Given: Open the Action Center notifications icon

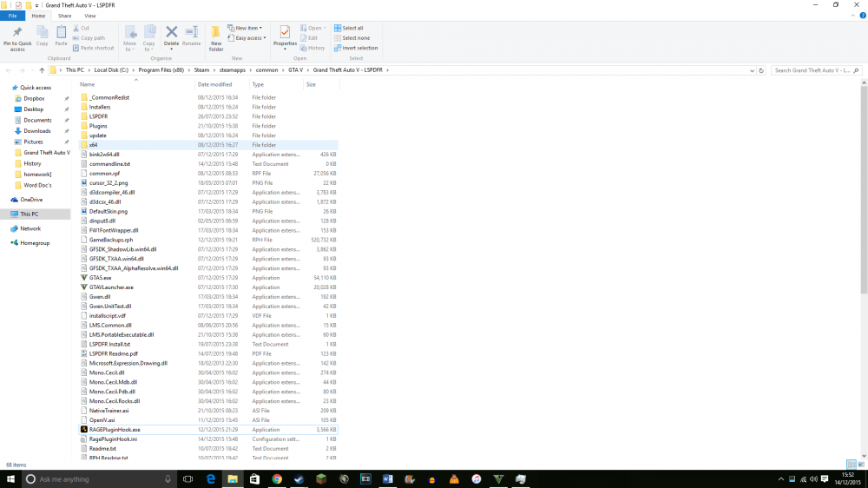Looking at the screenshot, I should point(825,479).
